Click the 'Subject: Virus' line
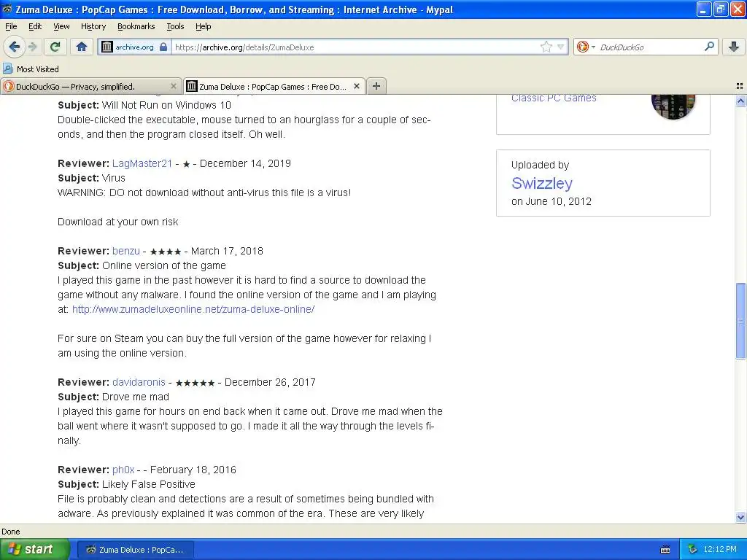The width and height of the screenshot is (747, 560). [x=91, y=178]
